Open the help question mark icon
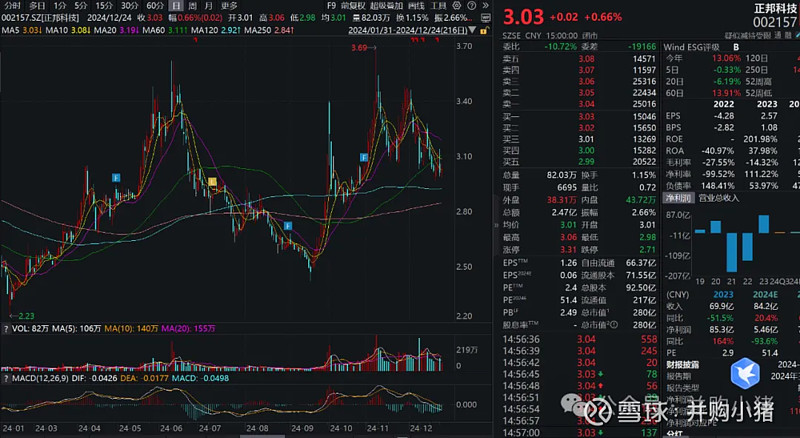The image size is (800, 438). click(471, 6)
